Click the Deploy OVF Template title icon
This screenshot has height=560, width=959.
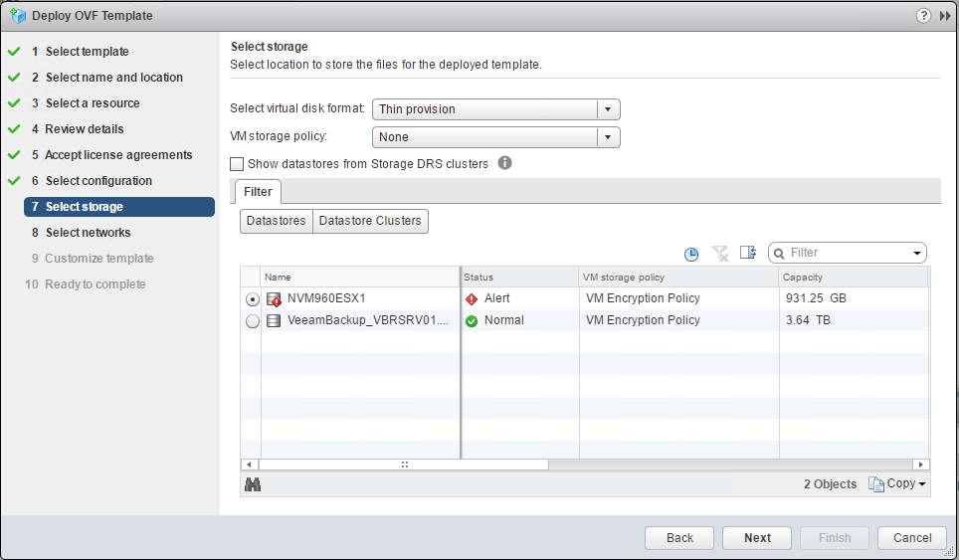(x=18, y=16)
